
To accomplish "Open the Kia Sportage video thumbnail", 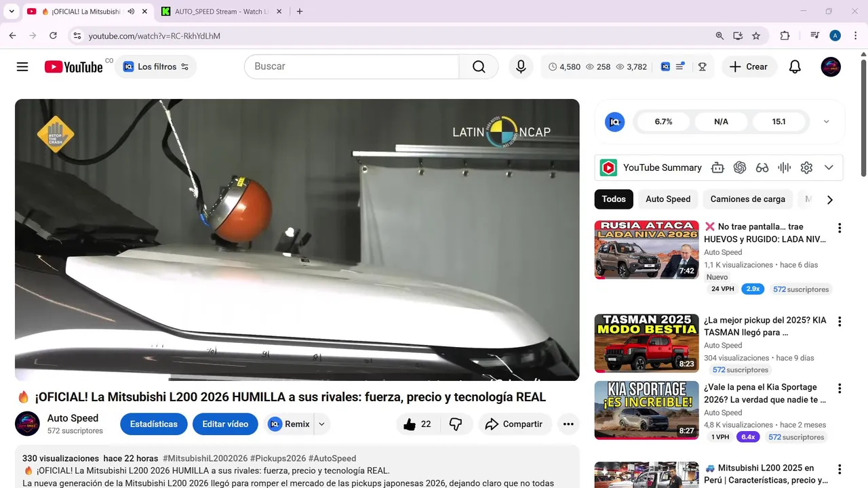I will [x=646, y=410].
